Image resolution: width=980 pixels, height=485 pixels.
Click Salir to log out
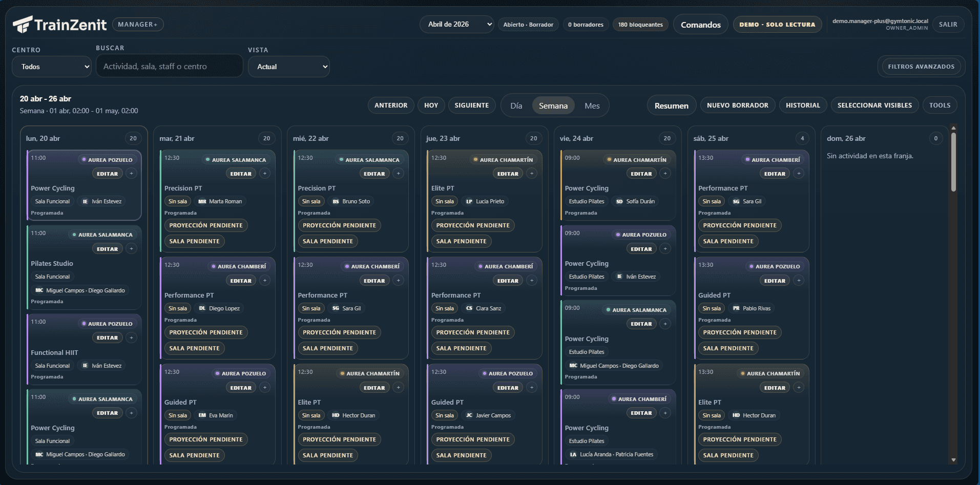(x=948, y=25)
